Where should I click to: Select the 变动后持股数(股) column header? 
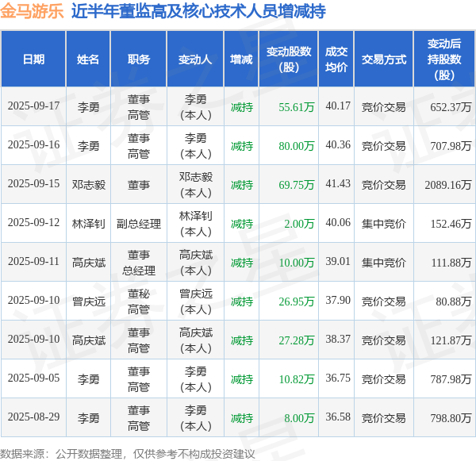coord(444,60)
